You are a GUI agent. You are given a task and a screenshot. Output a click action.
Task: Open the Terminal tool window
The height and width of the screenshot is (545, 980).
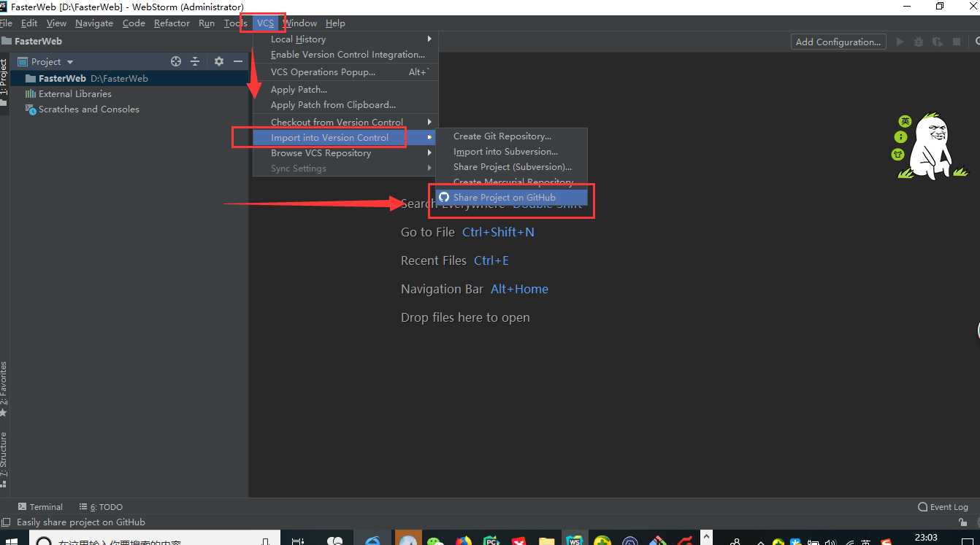pos(40,507)
